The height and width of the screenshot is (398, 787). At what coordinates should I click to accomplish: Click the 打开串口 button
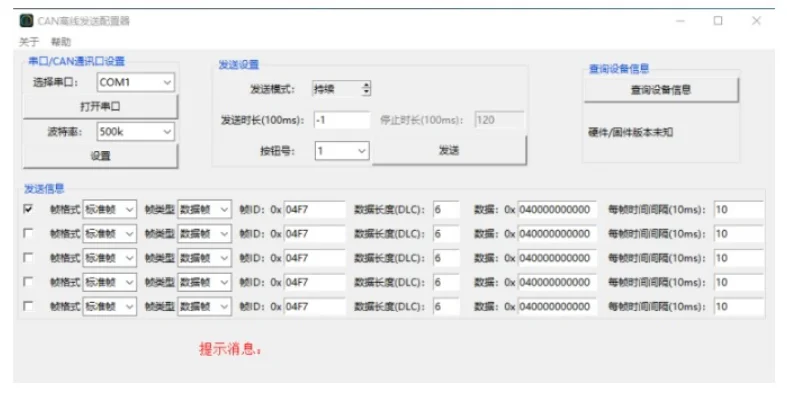point(100,106)
